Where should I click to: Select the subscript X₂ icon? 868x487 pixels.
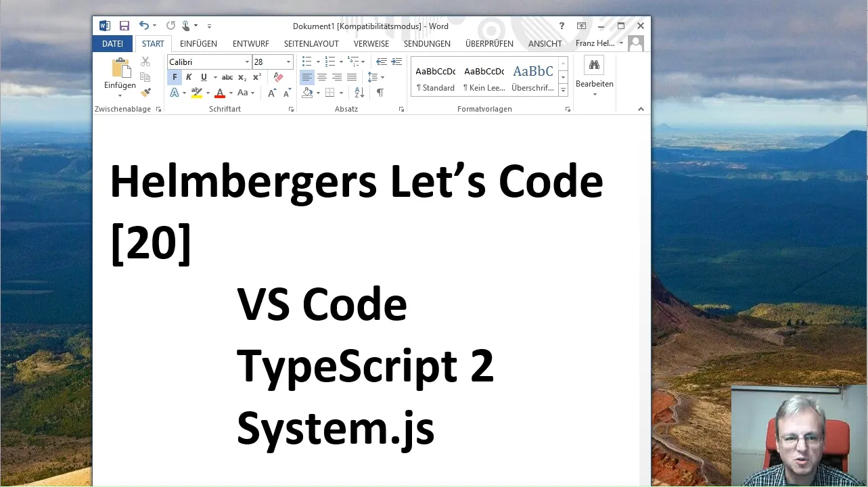pyautogui.click(x=242, y=77)
